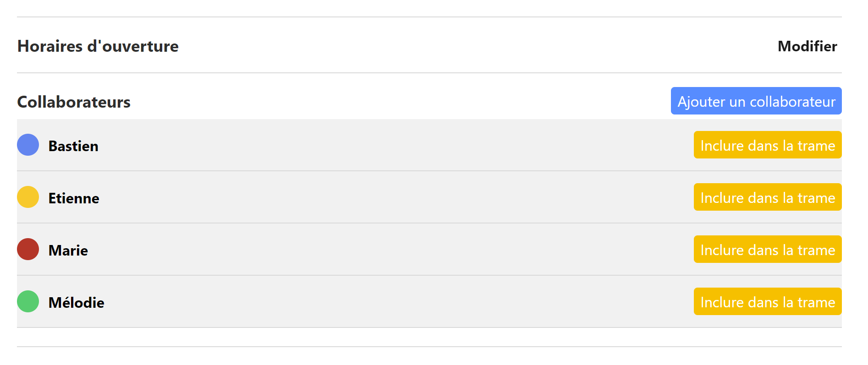Click Mélodie's green color circle
Image resolution: width=868 pixels, height=365 pixels.
point(28,301)
